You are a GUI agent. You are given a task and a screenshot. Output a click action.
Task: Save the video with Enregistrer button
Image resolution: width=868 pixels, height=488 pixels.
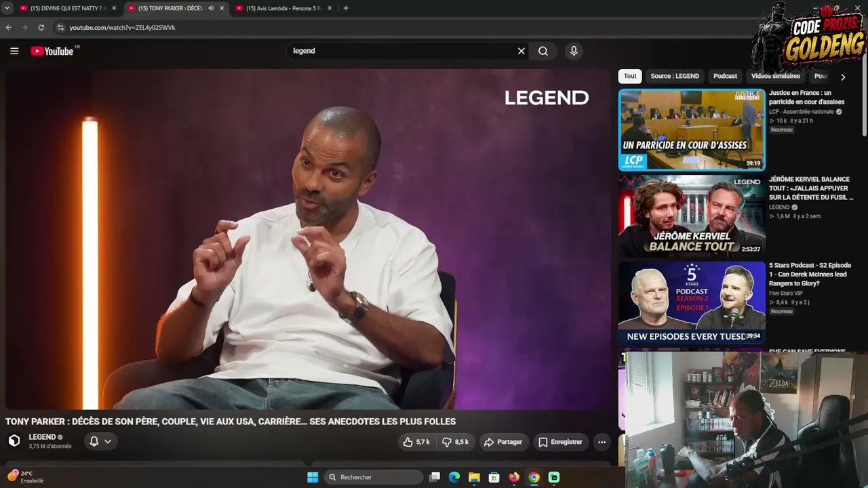(560, 442)
